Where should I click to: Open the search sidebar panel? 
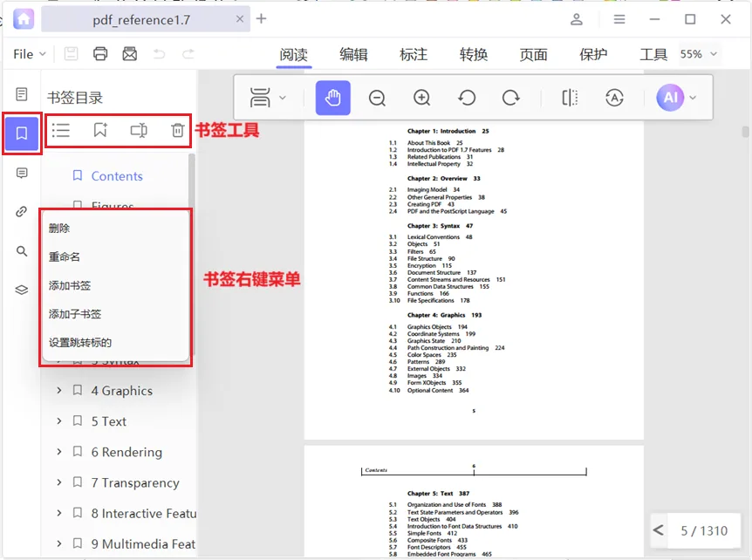coord(22,250)
